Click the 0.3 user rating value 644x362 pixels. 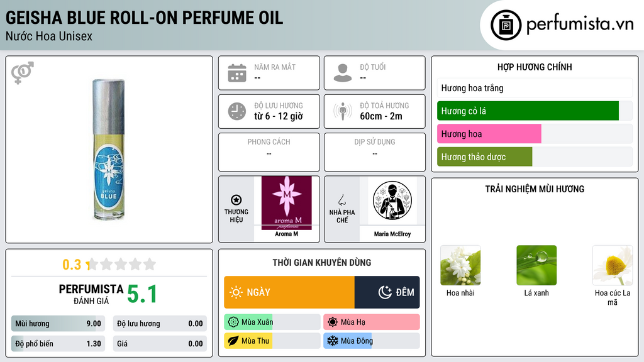coord(72,265)
